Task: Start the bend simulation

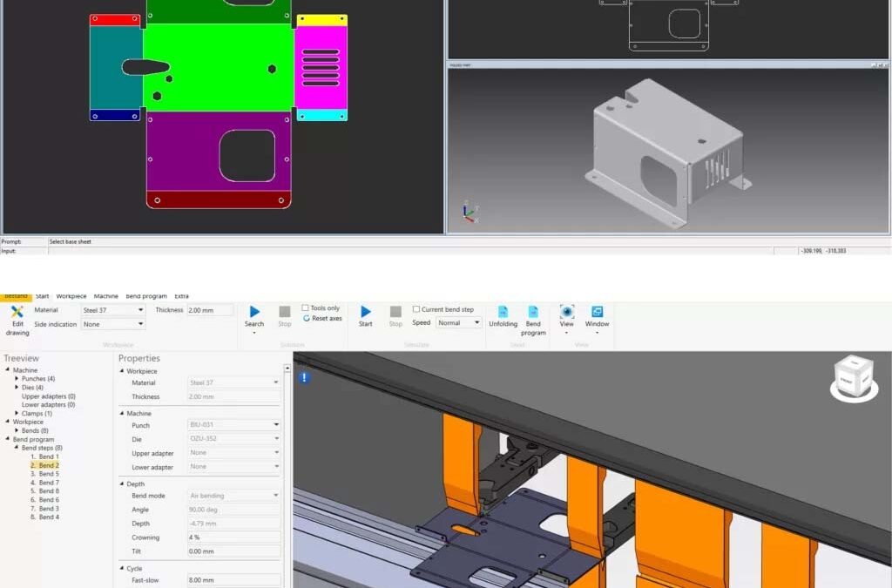Action: pyautogui.click(x=366, y=312)
